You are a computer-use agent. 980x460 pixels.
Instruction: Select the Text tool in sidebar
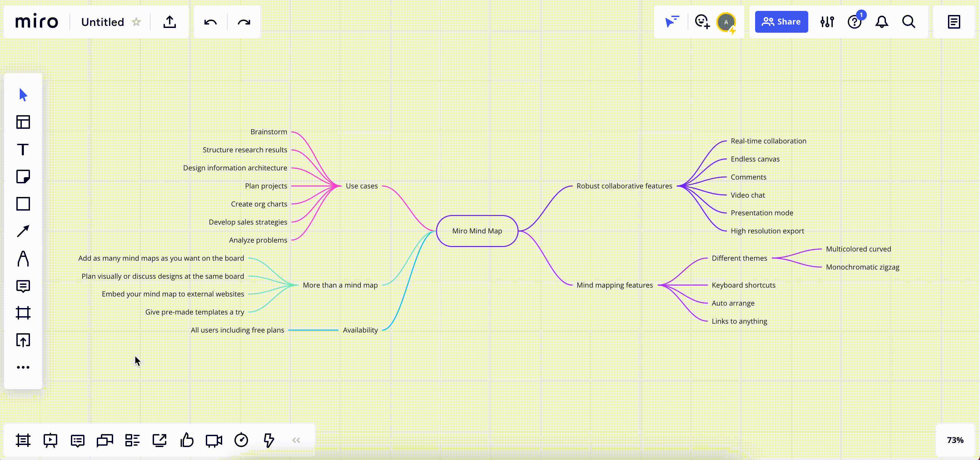(x=23, y=150)
